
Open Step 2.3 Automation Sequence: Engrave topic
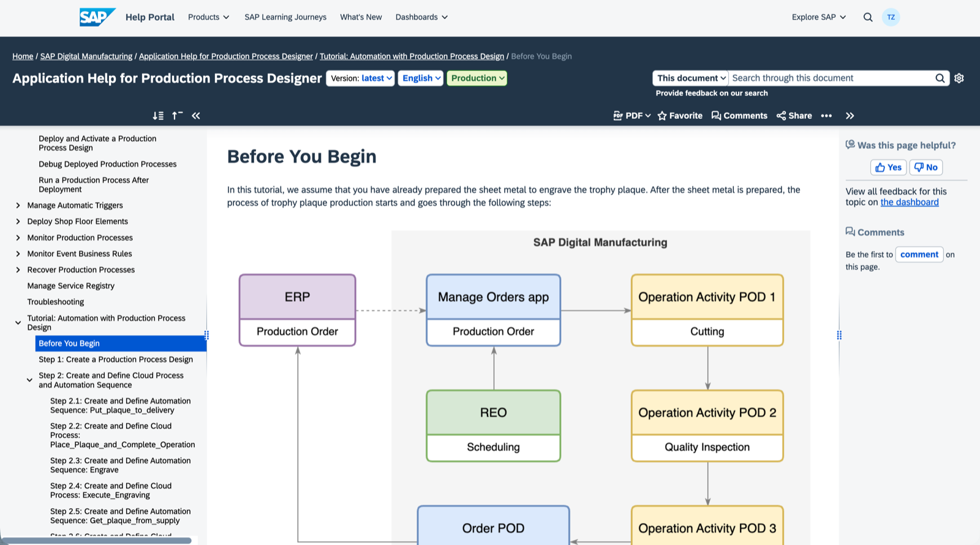tap(121, 465)
